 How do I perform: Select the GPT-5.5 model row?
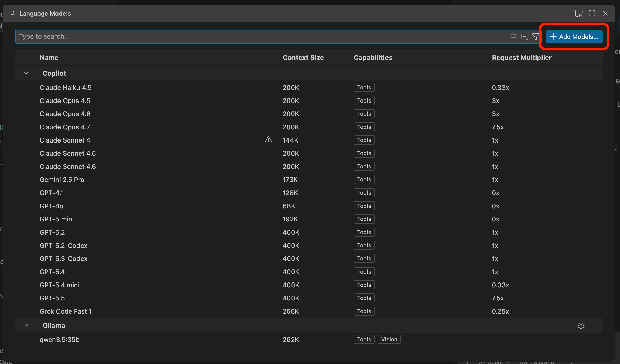click(x=309, y=298)
